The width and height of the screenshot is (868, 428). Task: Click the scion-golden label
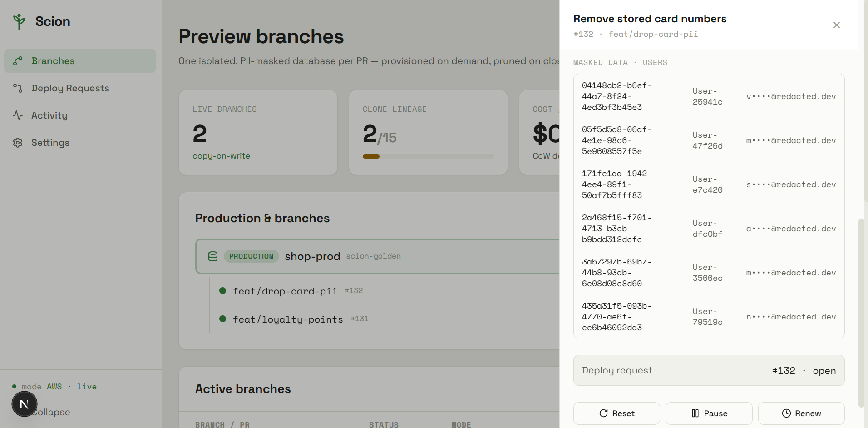coord(373,256)
